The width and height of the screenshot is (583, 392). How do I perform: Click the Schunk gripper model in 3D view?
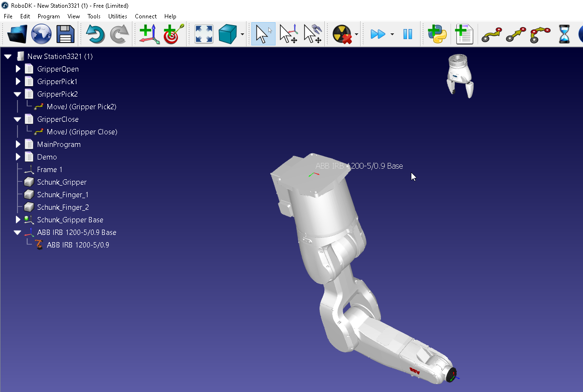point(460,75)
